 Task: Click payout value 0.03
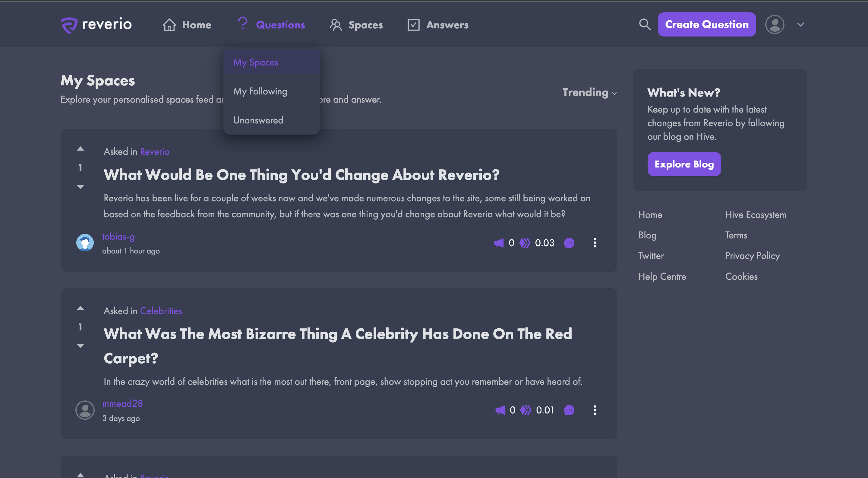coord(544,243)
